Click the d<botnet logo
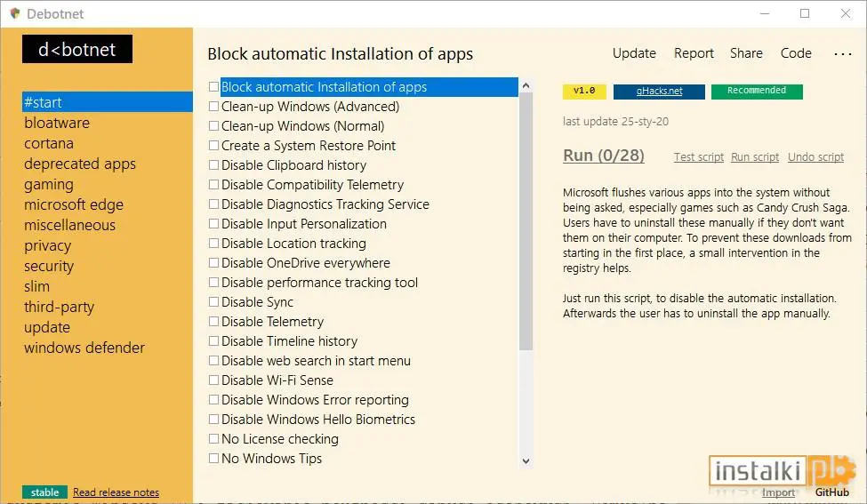867x504 pixels. 77,49
